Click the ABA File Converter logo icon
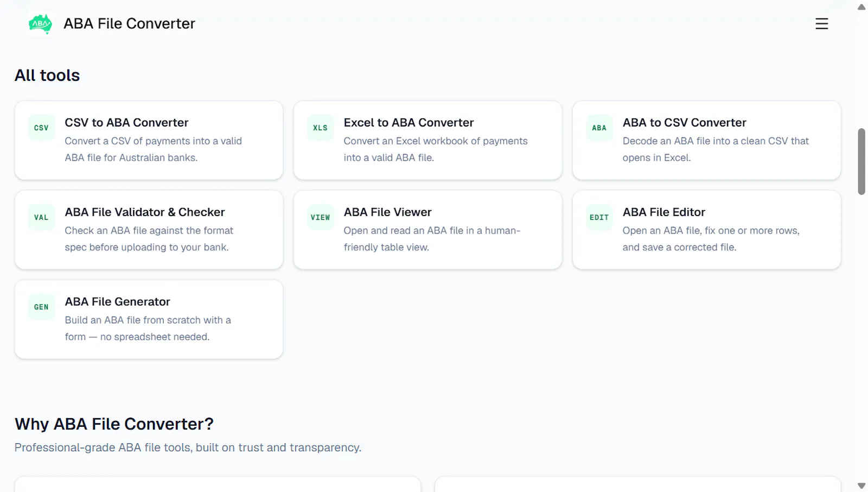 40,24
